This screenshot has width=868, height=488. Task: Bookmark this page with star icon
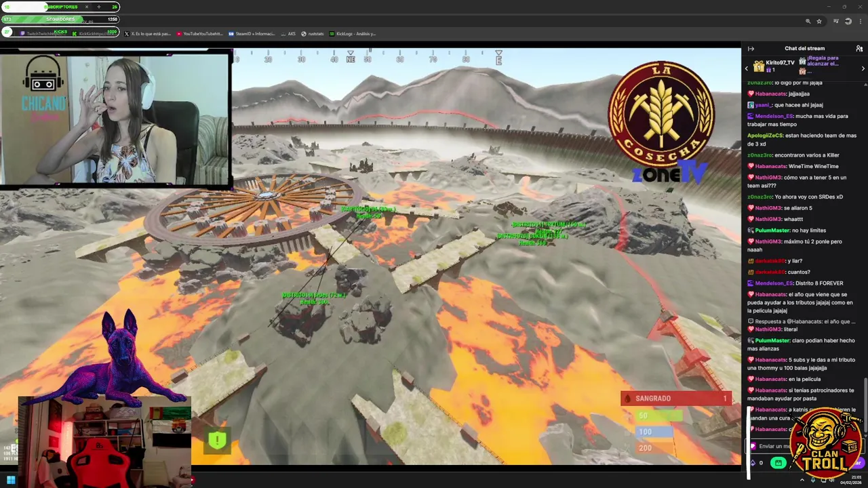[819, 21]
